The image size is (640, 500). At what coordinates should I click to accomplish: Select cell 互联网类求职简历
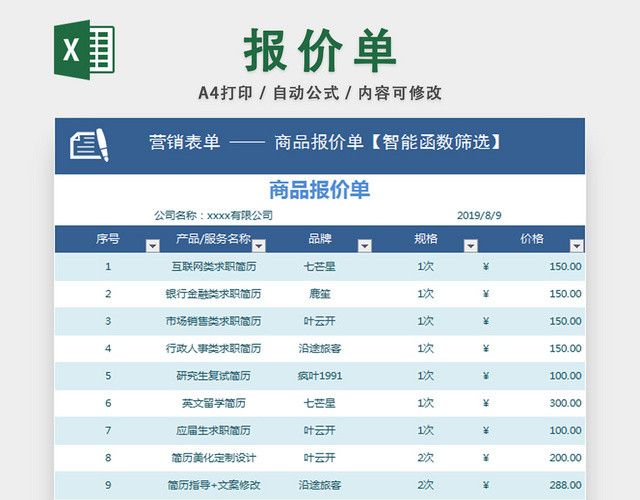pyautogui.click(x=213, y=267)
